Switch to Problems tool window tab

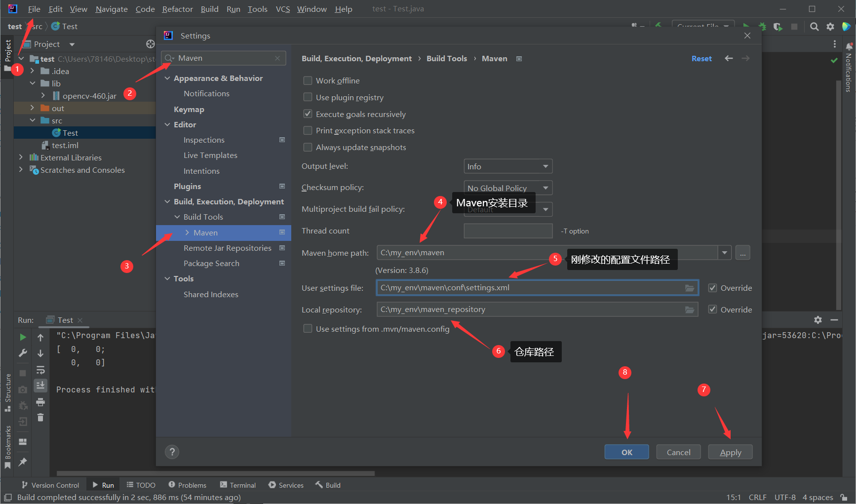(x=187, y=485)
